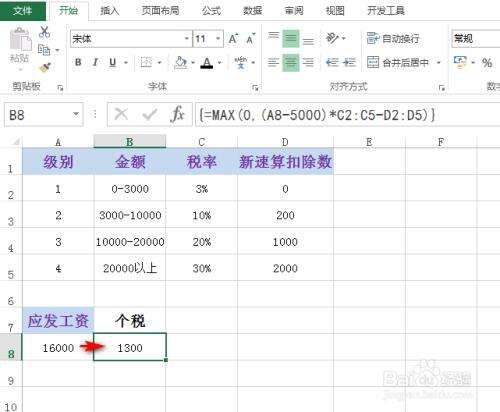Screen dimensions: 500x412
Task: Click the Increase Font Size icon
Action: click(233, 39)
